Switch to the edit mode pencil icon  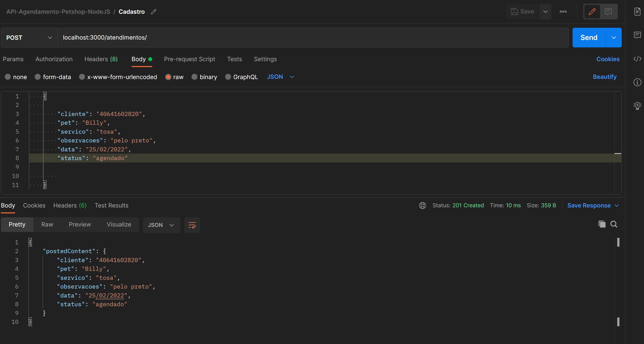tap(592, 12)
